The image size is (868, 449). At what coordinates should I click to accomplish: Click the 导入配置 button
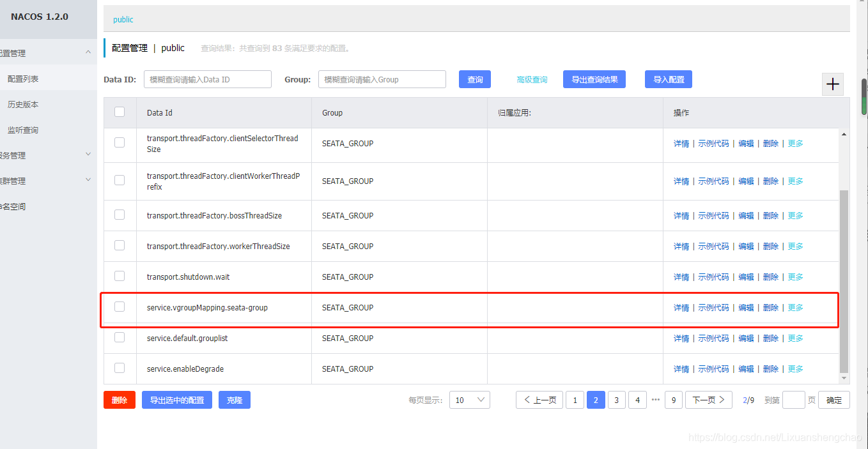[x=669, y=79]
